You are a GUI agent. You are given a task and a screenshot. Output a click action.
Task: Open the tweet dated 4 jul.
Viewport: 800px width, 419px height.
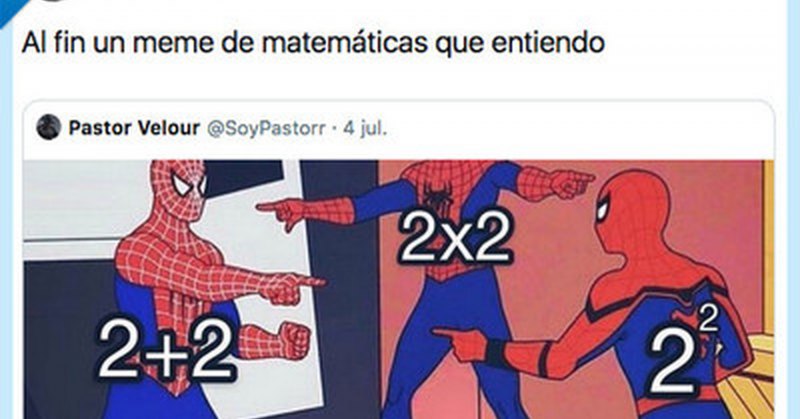(x=365, y=128)
